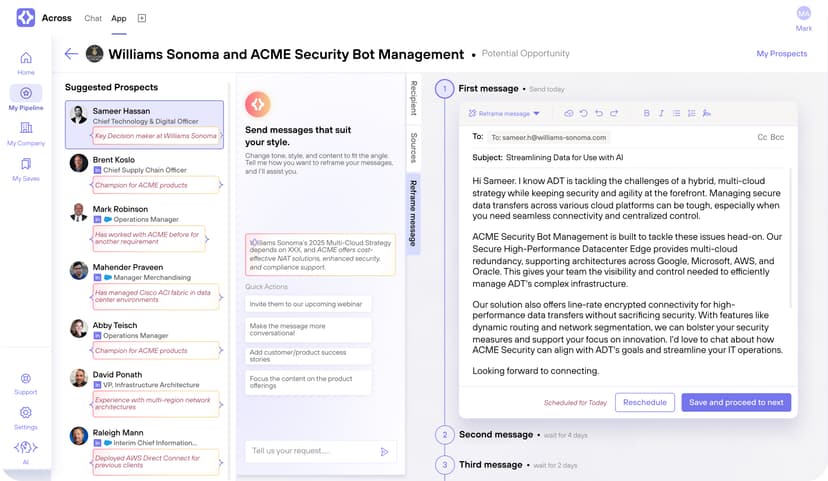Click the back arrow beside the title

71,54
